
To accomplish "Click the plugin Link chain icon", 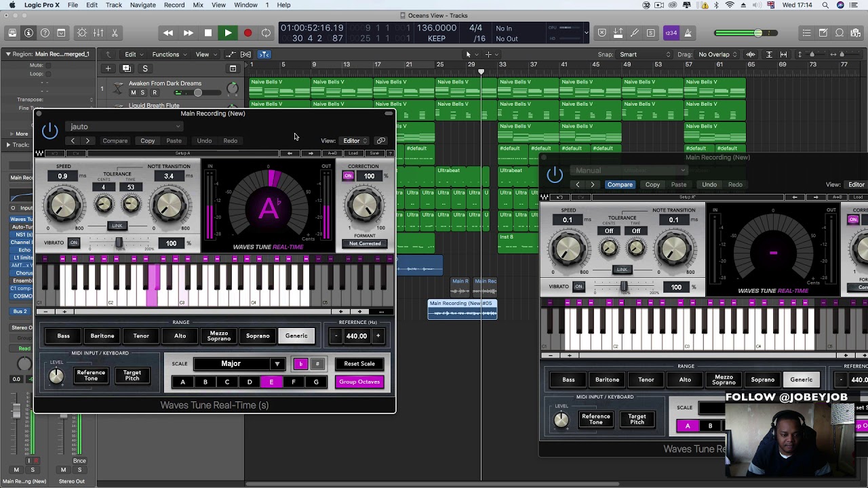I will pos(380,141).
